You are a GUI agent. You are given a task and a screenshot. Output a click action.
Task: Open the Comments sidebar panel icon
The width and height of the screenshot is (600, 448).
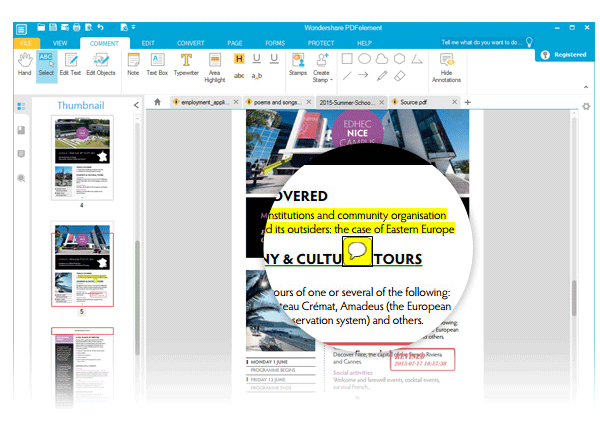(21, 154)
